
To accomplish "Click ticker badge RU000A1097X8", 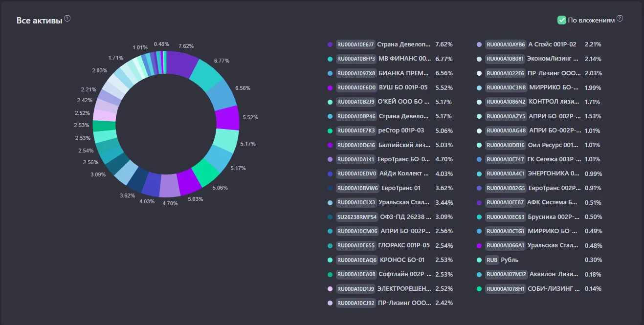I will pyautogui.click(x=356, y=73).
